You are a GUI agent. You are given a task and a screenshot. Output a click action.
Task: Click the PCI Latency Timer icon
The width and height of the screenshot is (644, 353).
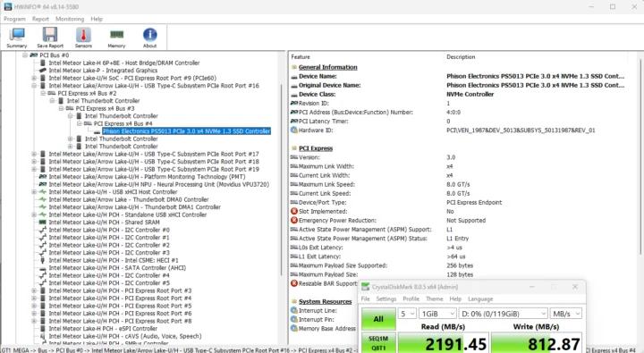294,121
